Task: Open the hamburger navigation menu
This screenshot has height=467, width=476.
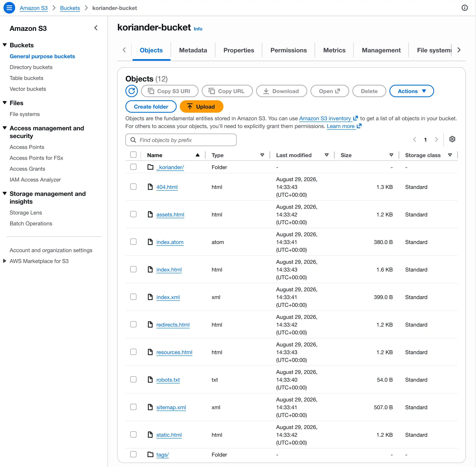Action: click(9, 8)
